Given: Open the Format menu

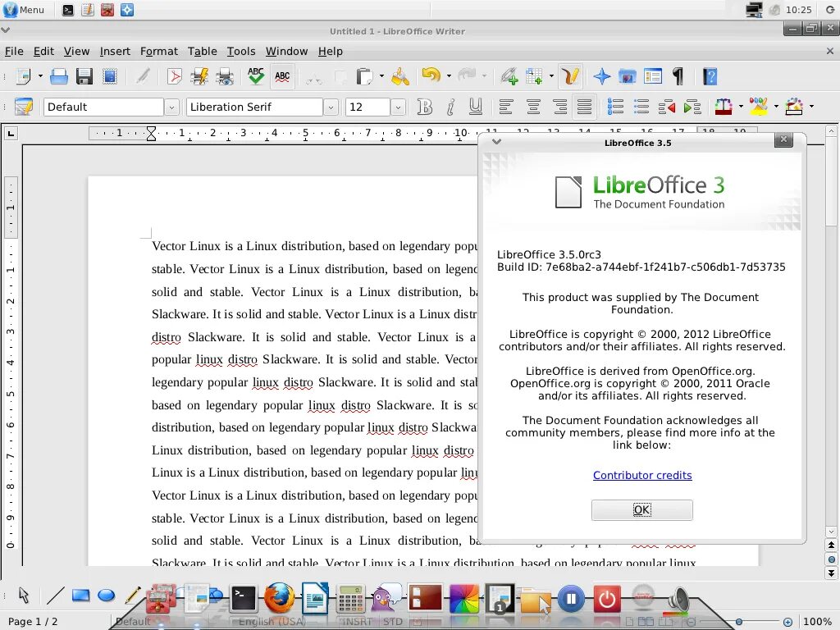Looking at the screenshot, I should (158, 52).
